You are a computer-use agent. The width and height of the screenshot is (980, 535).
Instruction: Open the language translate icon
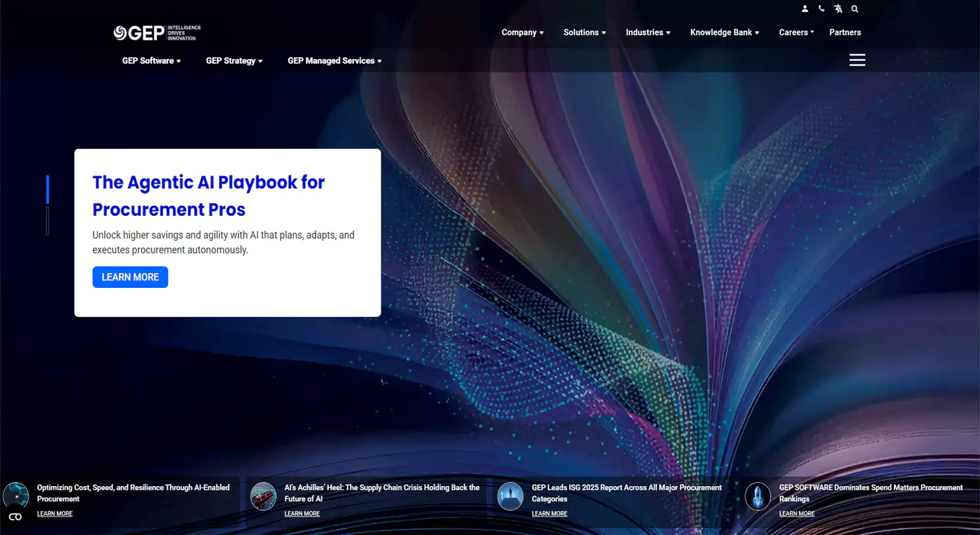pos(838,9)
